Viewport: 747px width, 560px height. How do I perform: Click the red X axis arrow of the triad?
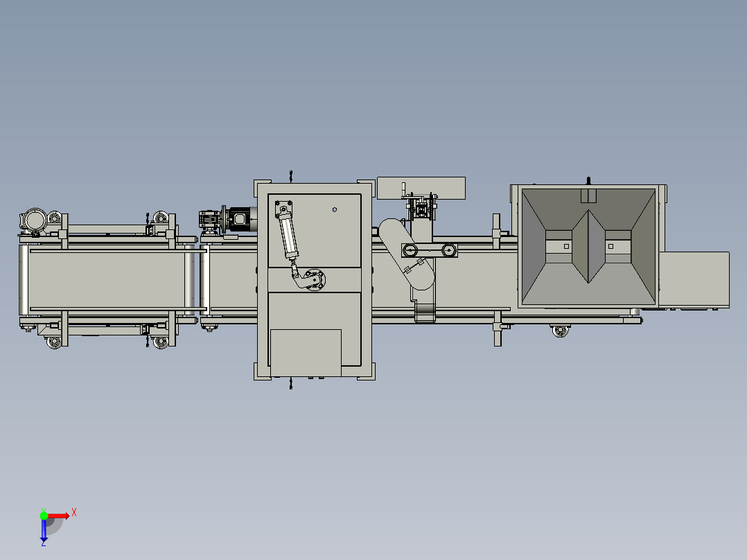(59, 516)
